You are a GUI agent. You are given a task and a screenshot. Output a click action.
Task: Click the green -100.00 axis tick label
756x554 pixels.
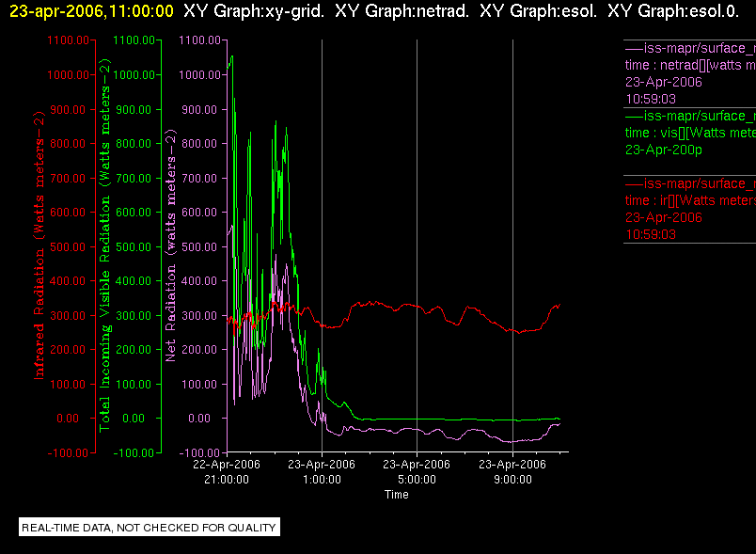point(134,453)
